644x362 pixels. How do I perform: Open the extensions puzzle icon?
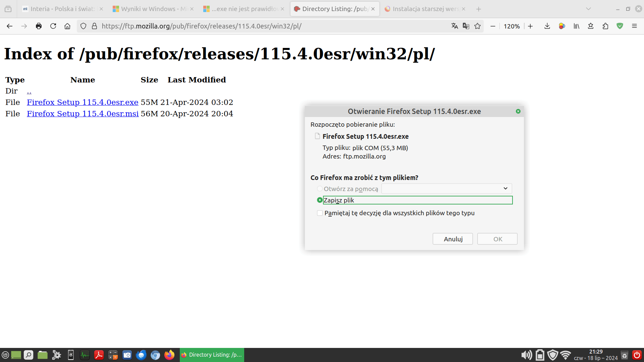click(605, 26)
